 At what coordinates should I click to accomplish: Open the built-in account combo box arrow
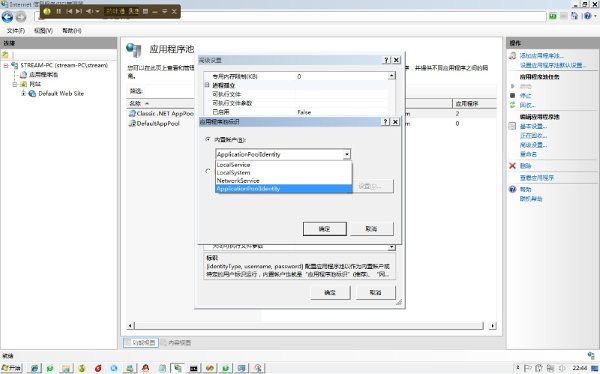[x=346, y=154]
